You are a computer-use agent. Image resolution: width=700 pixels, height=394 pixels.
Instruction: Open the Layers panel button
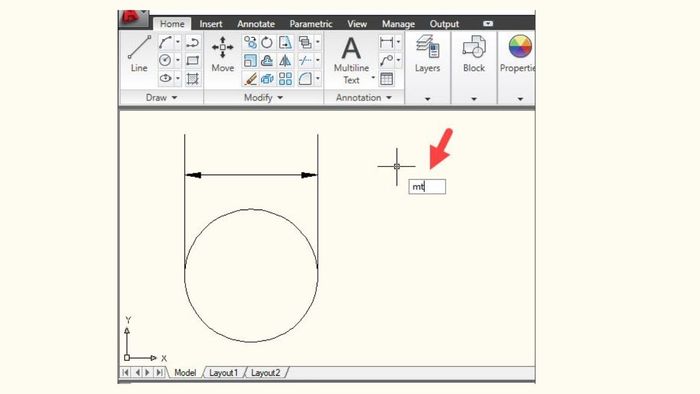coord(427,54)
